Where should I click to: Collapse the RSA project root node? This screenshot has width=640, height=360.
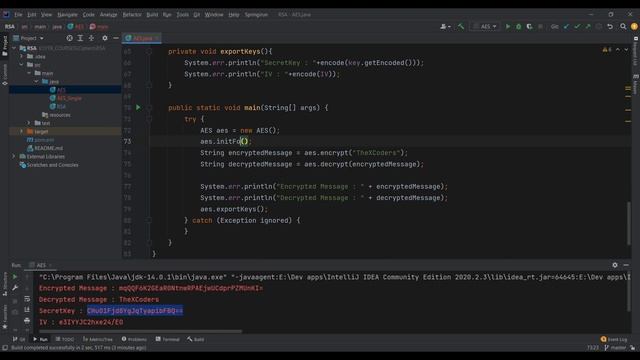point(15,48)
